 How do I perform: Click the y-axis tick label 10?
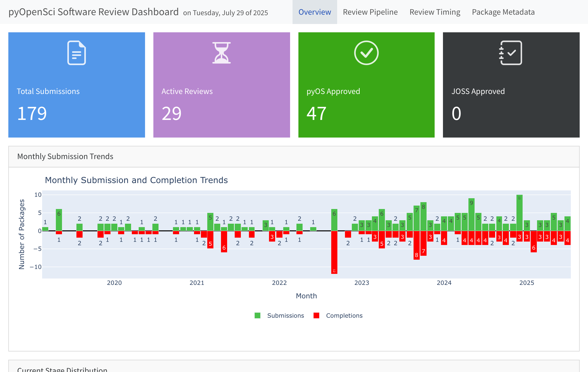pyautogui.click(x=38, y=195)
